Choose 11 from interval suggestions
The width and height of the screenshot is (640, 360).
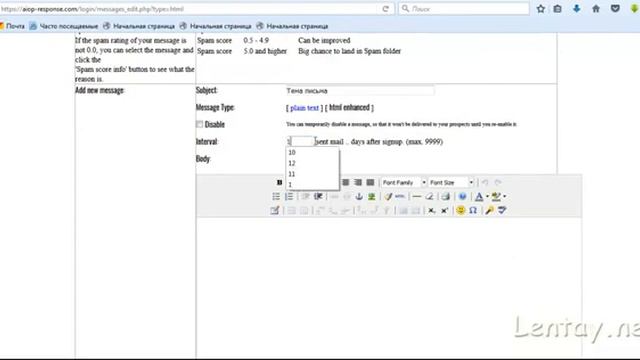312,174
